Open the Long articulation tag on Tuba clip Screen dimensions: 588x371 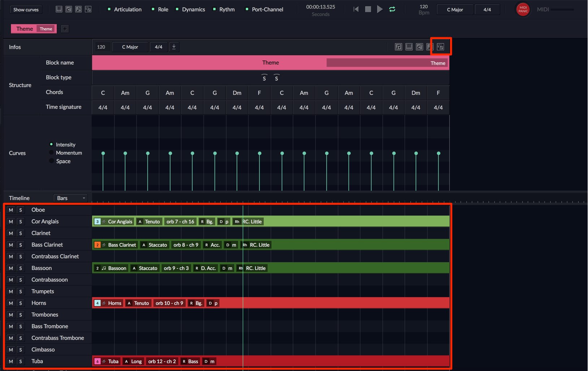click(x=133, y=361)
